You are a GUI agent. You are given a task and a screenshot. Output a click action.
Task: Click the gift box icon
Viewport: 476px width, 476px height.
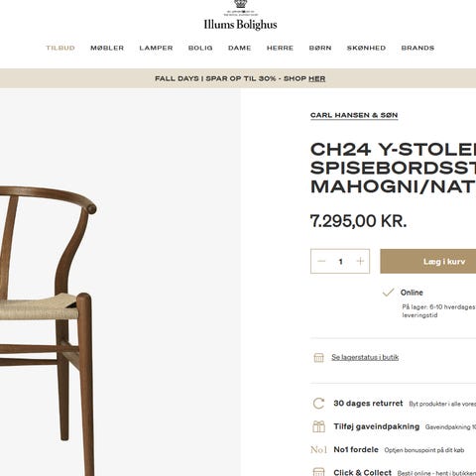coord(318,426)
